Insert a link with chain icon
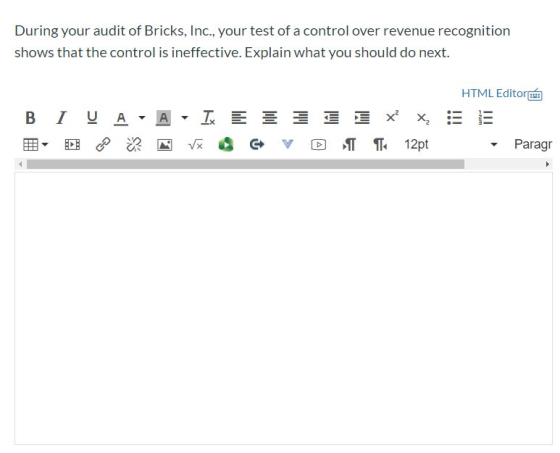 [103, 145]
